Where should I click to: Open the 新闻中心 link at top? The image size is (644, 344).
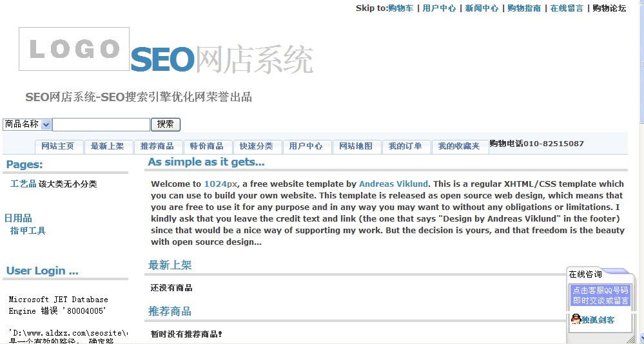pyautogui.click(x=482, y=8)
